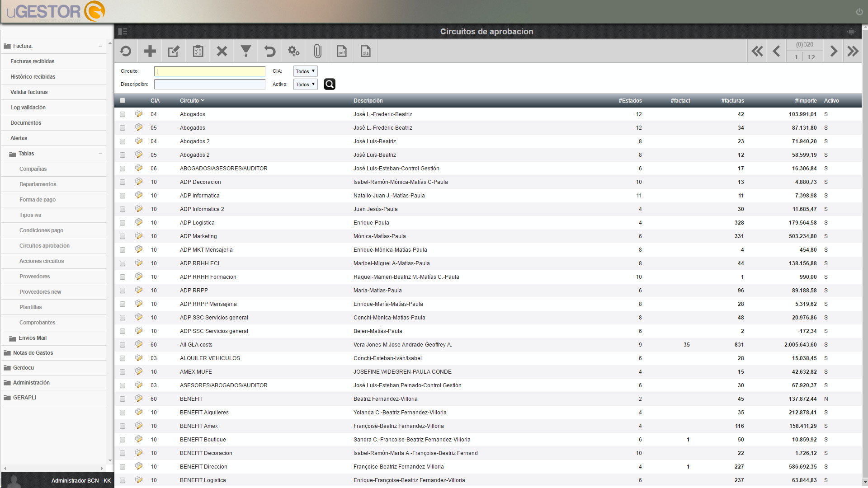Open Validar facturas menu item

click(29, 92)
